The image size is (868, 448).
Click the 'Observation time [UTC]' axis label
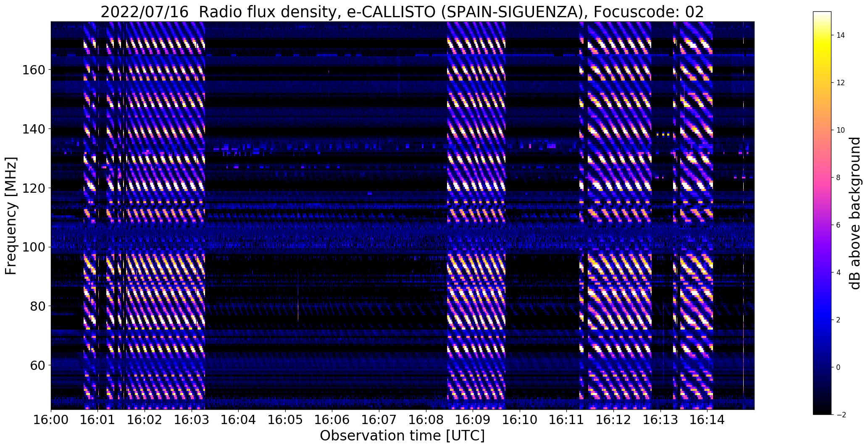click(402, 435)
